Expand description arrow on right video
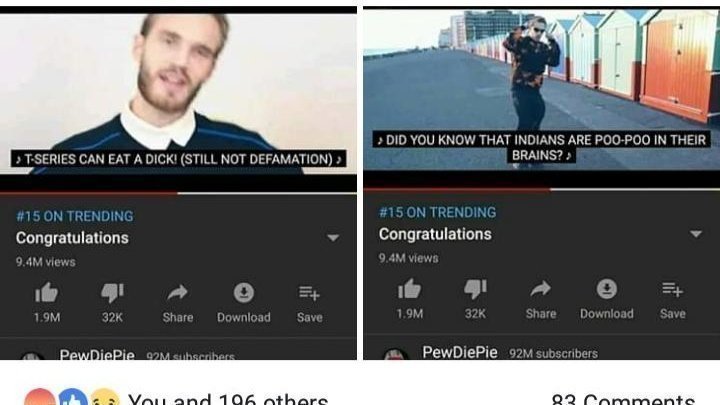The height and width of the screenshot is (405, 720). [x=696, y=234]
